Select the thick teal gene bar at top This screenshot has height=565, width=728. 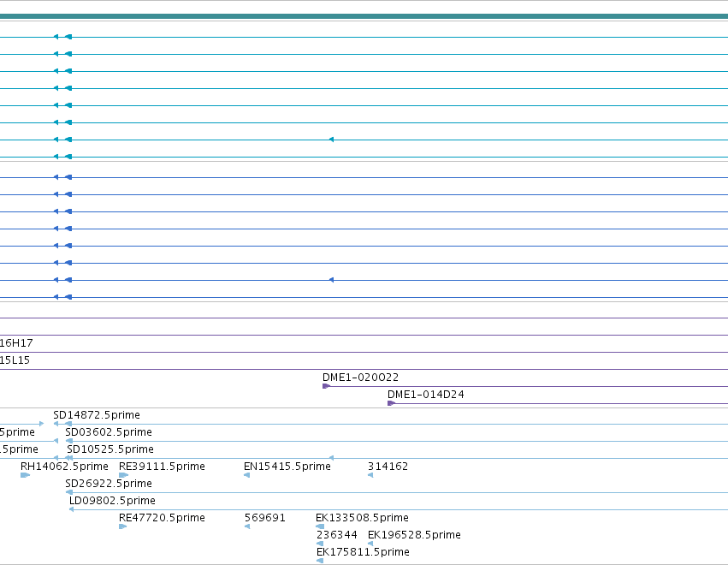point(364,17)
